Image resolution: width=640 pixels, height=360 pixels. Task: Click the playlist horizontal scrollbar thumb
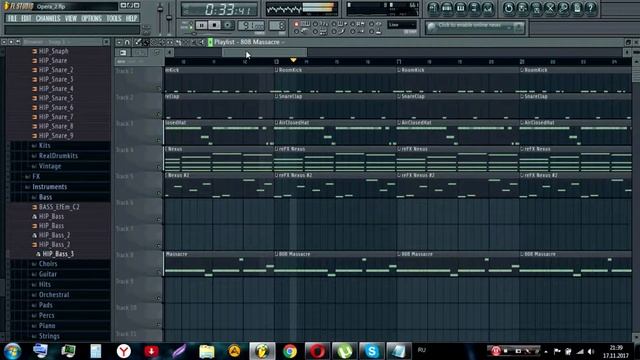pos(264,52)
